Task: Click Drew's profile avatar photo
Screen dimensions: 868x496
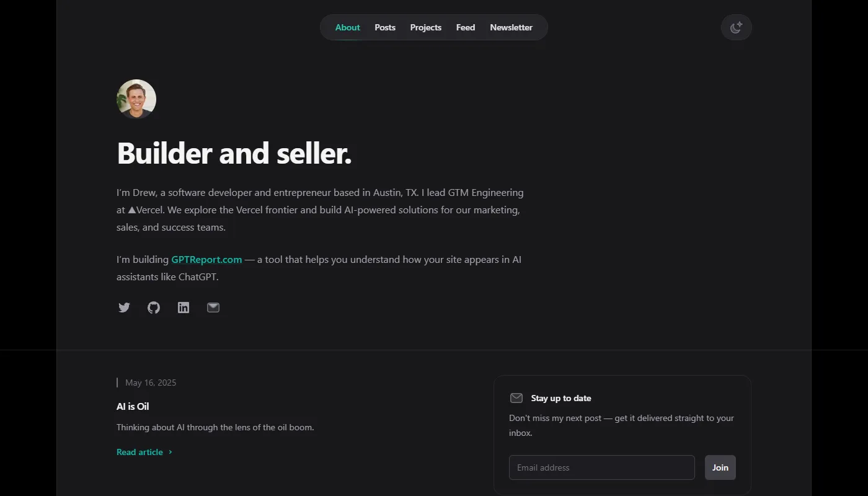Action: [136, 99]
